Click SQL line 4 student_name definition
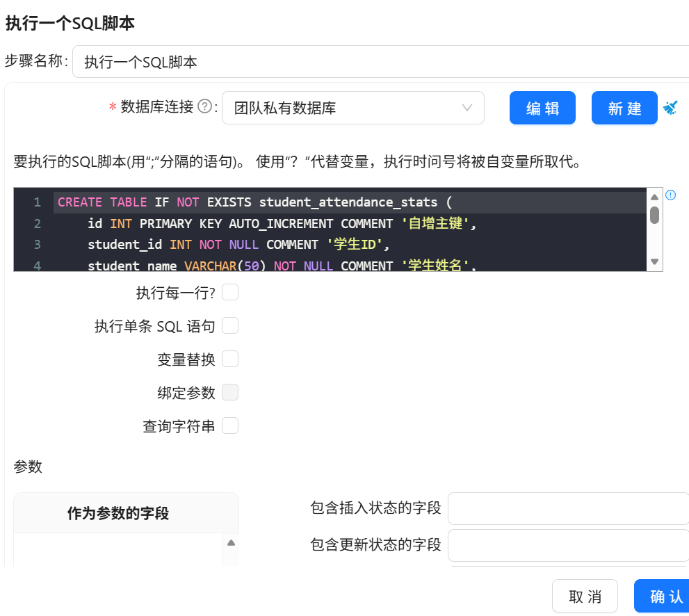 click(x=282, y=266)
